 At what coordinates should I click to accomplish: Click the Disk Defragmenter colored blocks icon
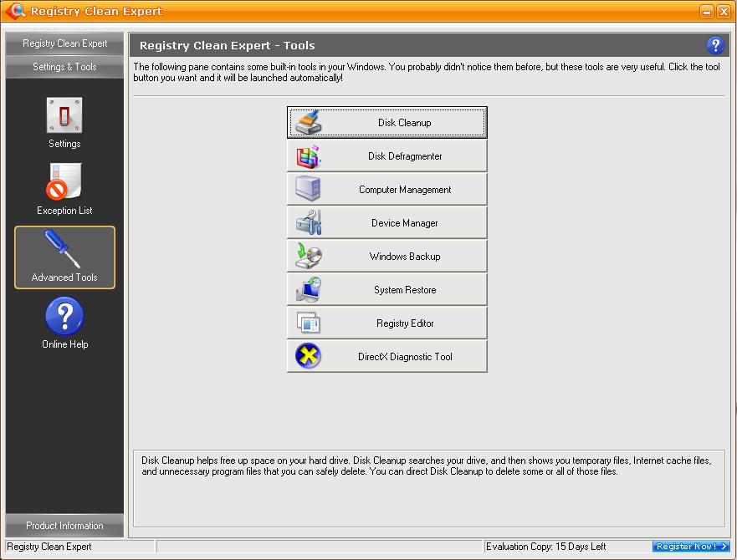click(x=309, y=156)
